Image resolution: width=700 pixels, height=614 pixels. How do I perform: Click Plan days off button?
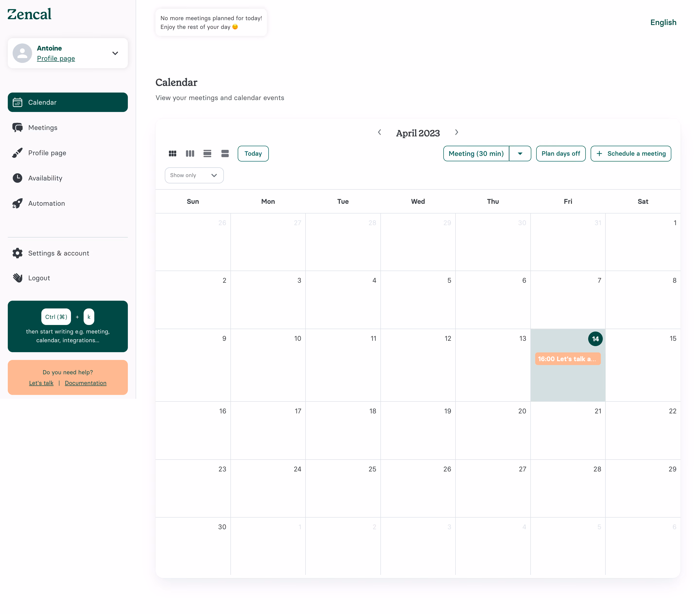point(561,154)
